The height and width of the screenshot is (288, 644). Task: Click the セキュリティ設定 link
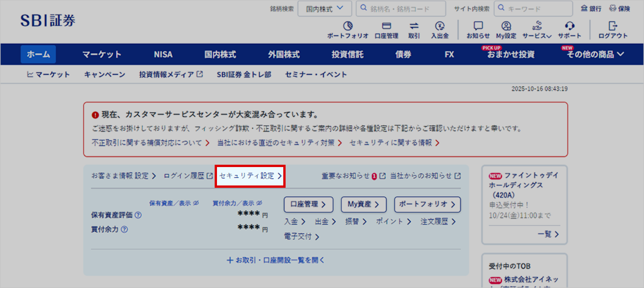pyautogui.click(x=250, y=176)
